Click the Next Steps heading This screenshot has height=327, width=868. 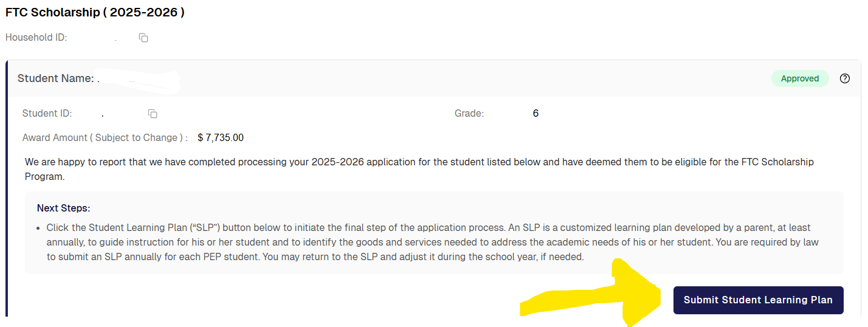click(x=63, y=208)
